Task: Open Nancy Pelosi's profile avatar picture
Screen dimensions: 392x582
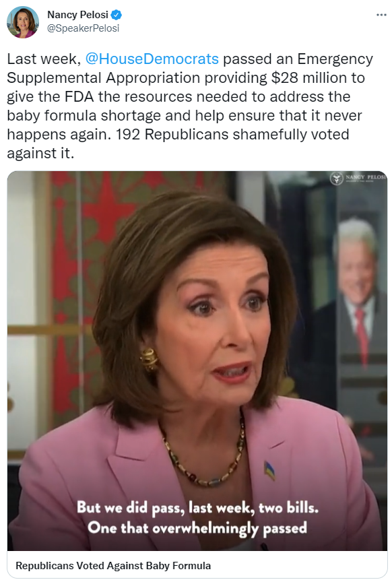Action: (x=23, y=22)
